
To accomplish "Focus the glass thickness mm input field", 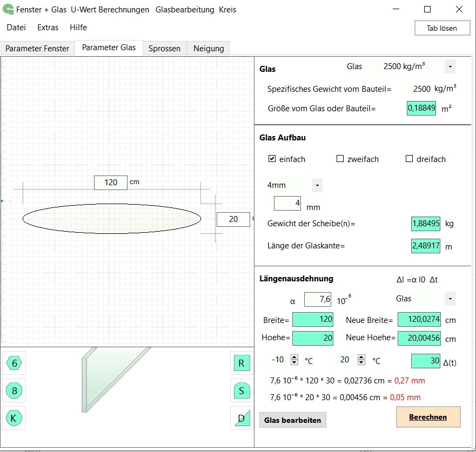I will tap(287, 203).
